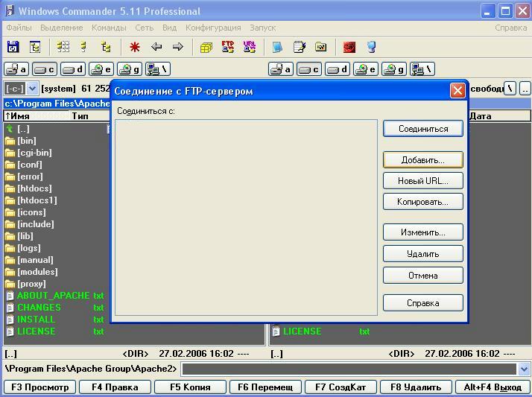Switch to full file details view icon
The height and width of the screenshot is (397, 532).
click(83, 47)
